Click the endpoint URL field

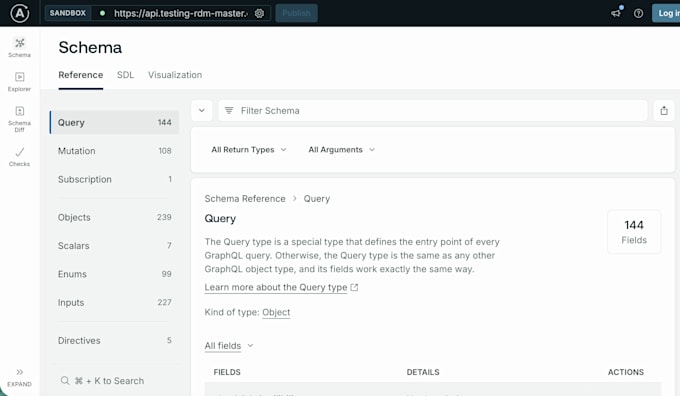[180, 13]
